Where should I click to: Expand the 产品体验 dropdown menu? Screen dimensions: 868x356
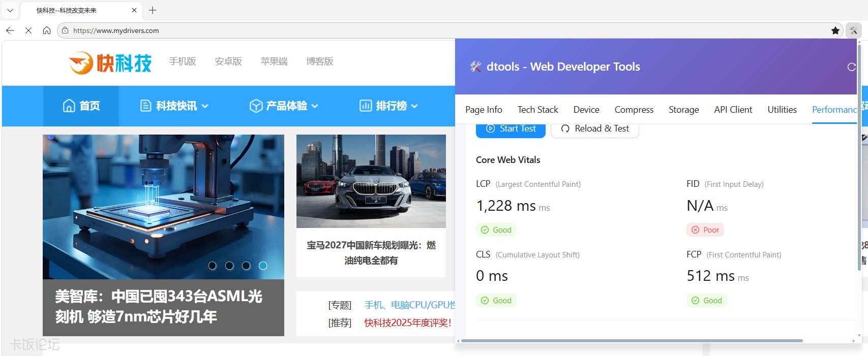click(x=284, y=106)
